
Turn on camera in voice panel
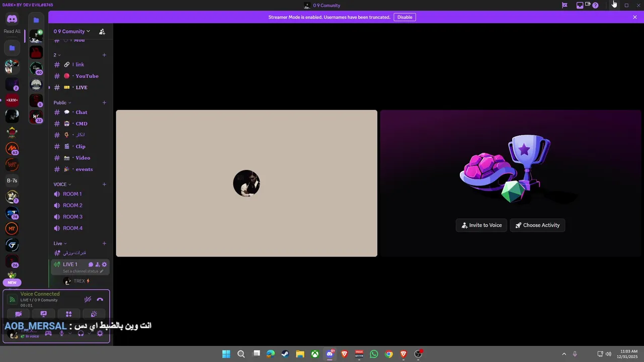pyautogui.click(x=19, y=314)
